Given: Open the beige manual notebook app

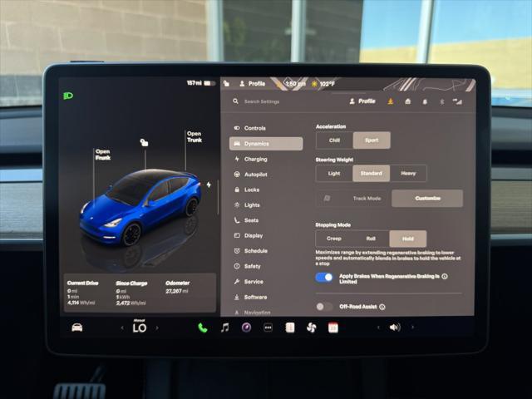Looking at the screenshot, I should [290, 328].
